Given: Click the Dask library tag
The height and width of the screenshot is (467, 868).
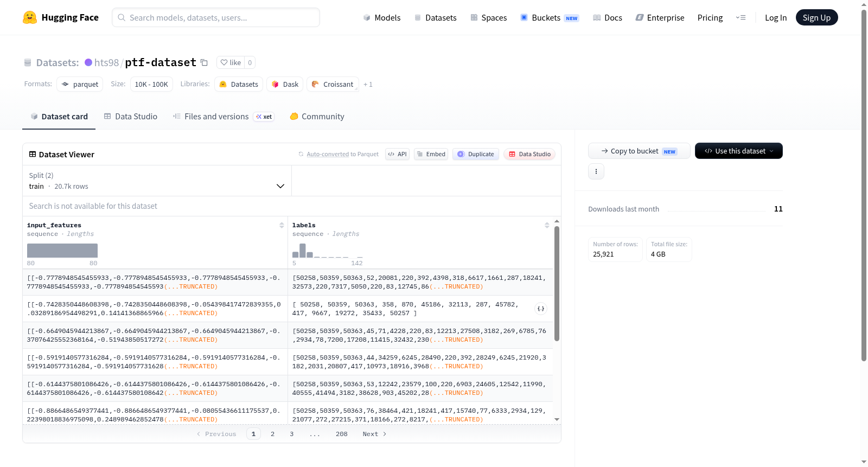Looking at the screenshot, I should point(285,84).
